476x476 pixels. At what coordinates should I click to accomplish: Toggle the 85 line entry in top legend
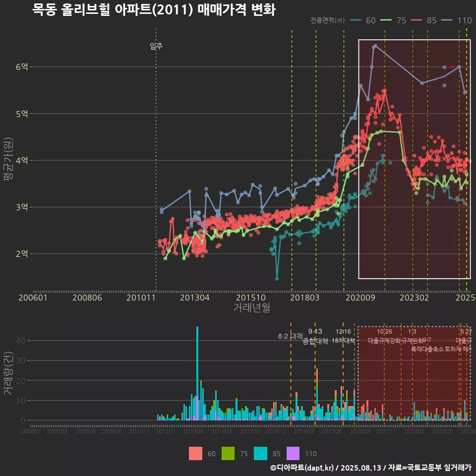pos(424,20)
